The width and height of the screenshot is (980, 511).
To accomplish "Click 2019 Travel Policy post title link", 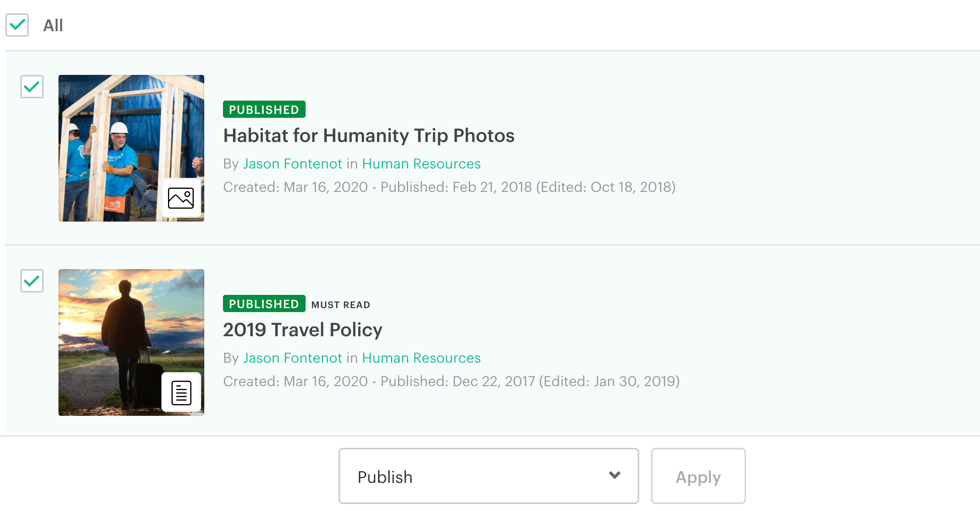I will pos(302,330).
